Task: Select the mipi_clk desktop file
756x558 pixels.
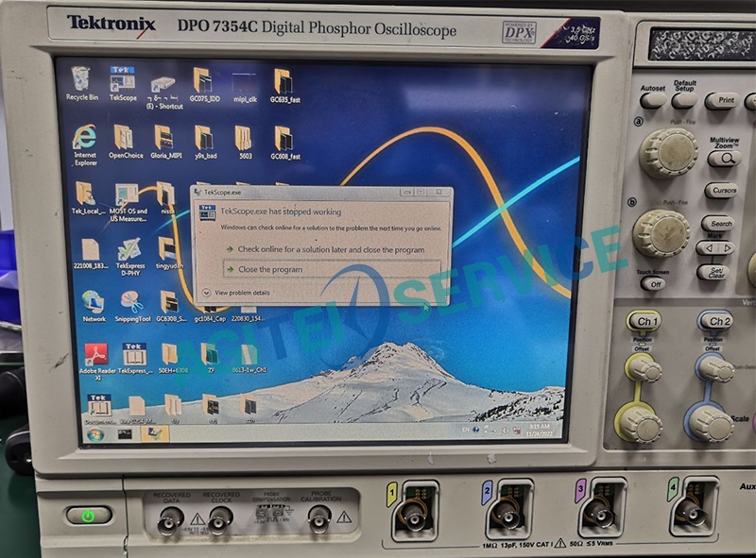Action: (245, 88)
